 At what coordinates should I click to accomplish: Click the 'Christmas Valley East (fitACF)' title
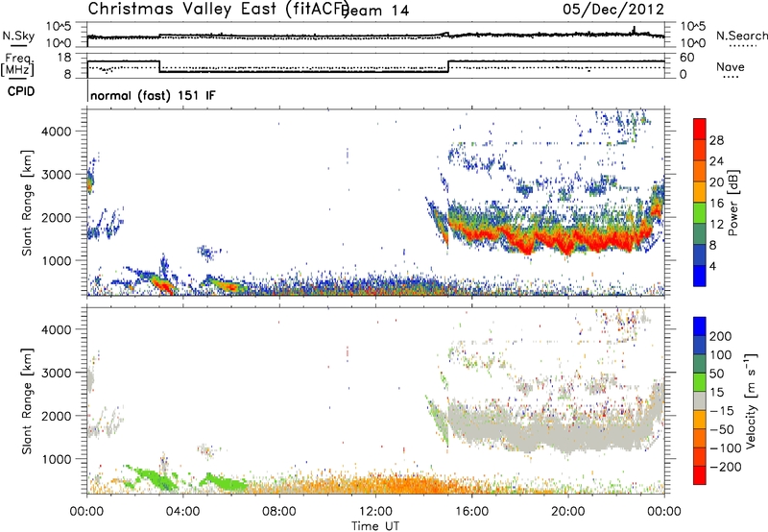coord(219,9)
